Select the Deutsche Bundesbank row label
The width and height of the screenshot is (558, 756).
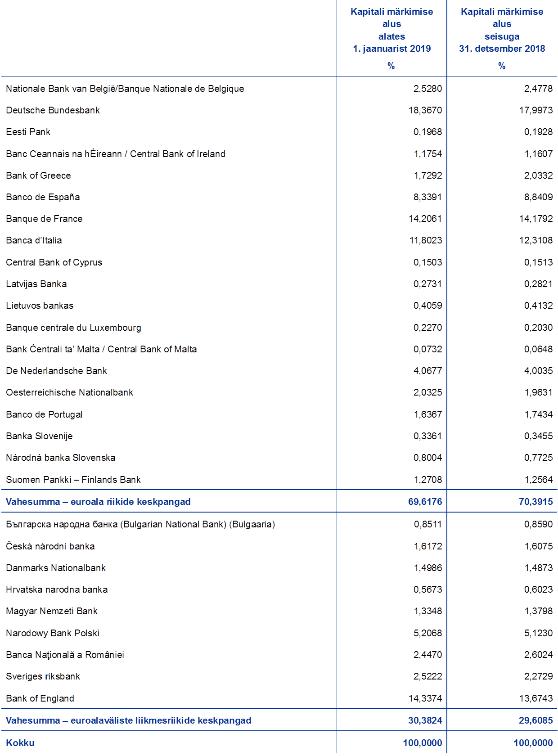[x=53, y=110]
